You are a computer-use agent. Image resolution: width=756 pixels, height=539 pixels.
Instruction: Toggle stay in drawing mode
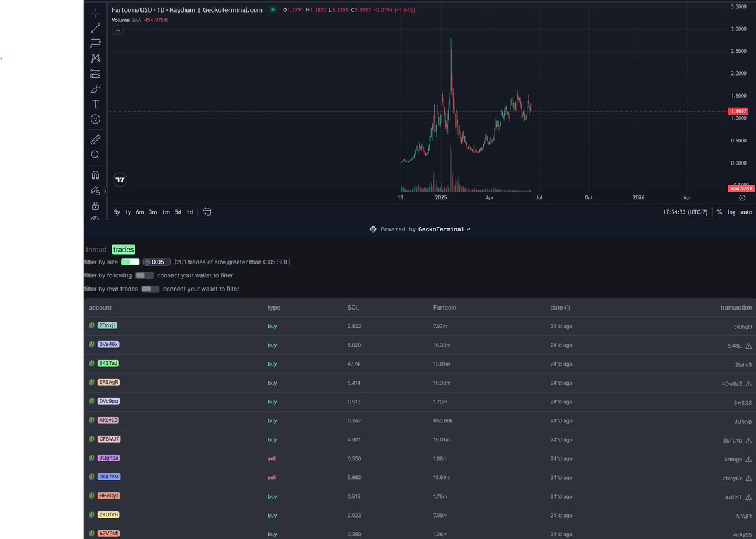coord(95,190)
